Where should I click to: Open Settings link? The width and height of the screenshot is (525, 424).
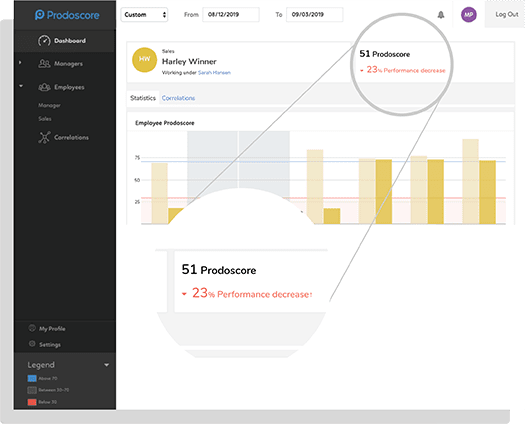pos(50,345)
